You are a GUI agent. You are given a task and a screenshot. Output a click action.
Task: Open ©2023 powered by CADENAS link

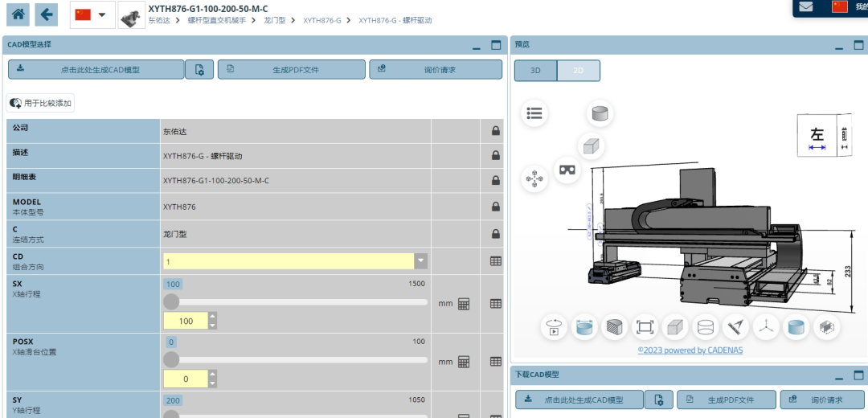pyautogui.click(x=690, y=350)
